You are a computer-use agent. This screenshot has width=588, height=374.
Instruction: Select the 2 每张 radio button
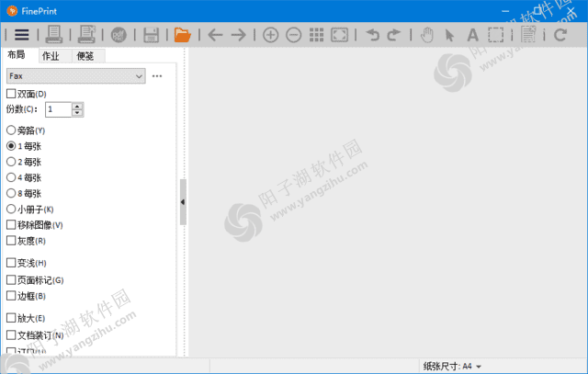pyautogui.click(x=11, y=162)
